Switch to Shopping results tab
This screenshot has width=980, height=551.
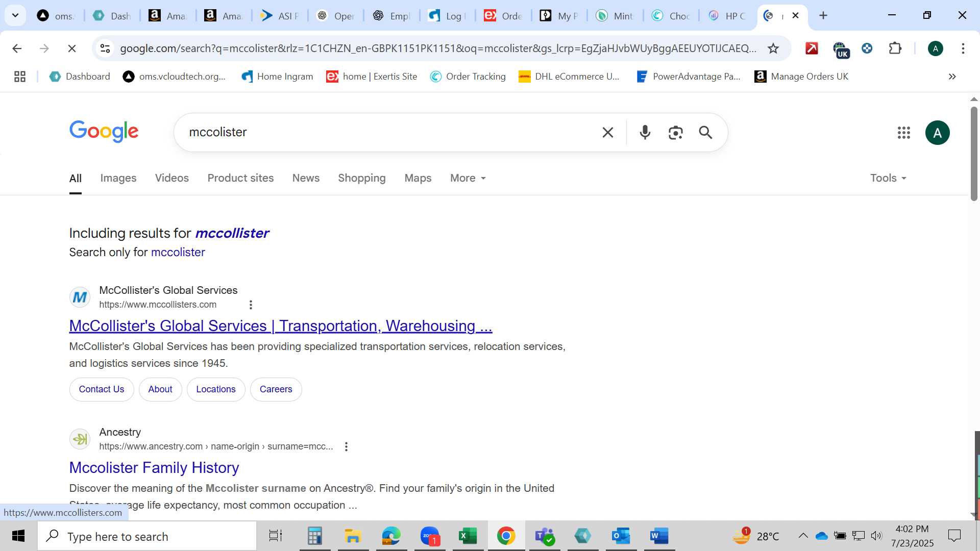[362, 178]
